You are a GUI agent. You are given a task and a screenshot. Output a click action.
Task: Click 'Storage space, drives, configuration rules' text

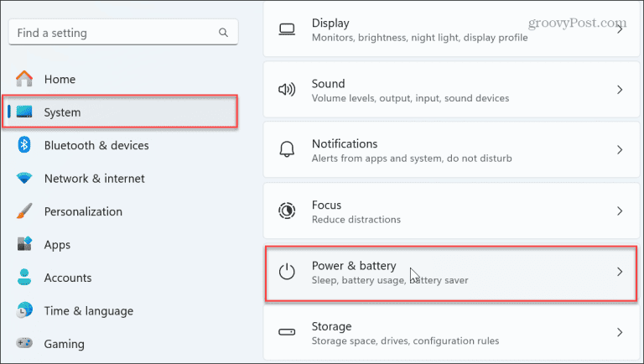(405, 341)
